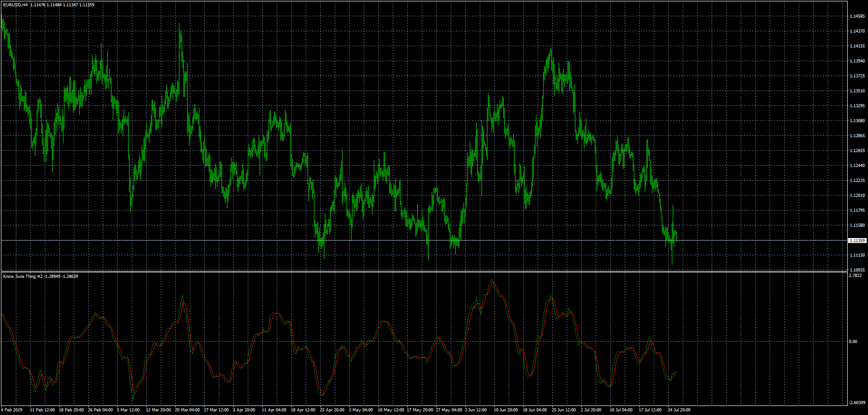
Task: Click the 17 May 20:00 time label
Action: point(420,410)
